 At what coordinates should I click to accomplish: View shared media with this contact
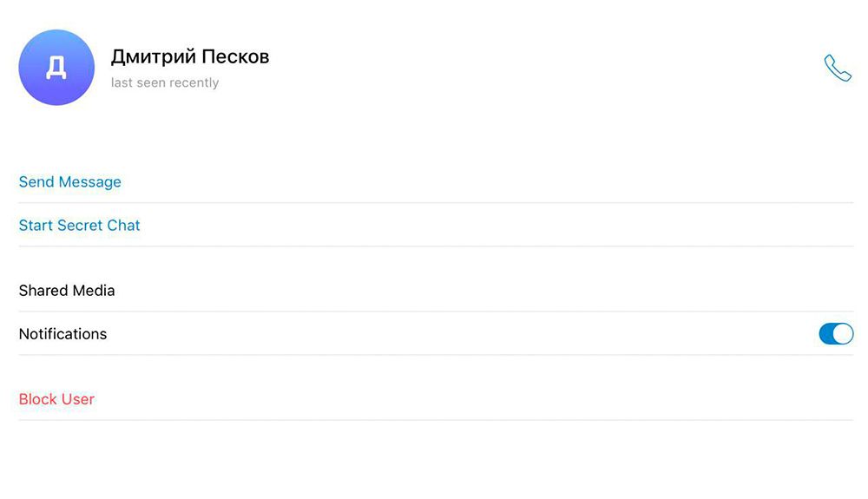[67, 291]
